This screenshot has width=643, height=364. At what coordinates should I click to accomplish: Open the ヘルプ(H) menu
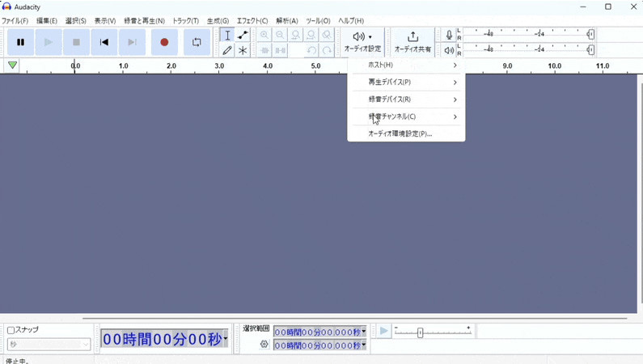pos(350,20)
